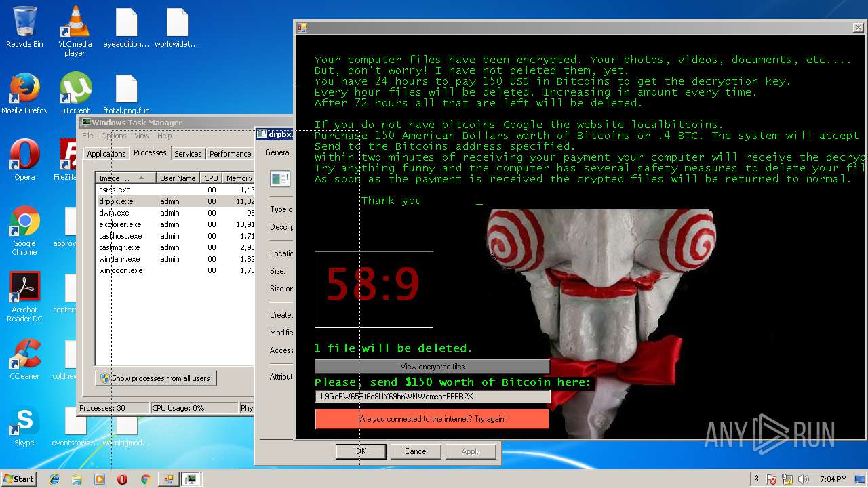Click OK in drpbx properties dialog
Screen dimensions: 868x488
(361, 451)
